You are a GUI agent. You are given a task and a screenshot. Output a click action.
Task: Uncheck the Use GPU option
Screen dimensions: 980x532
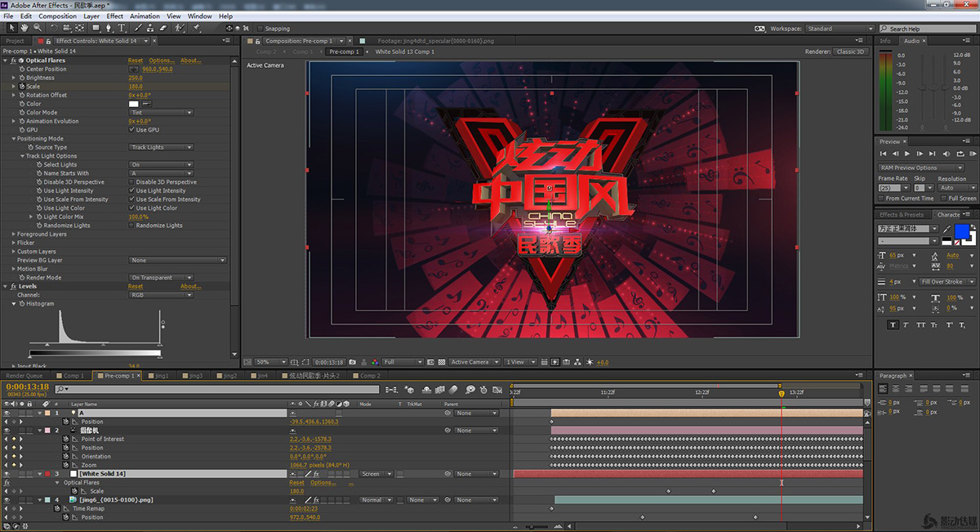point(131,130)
